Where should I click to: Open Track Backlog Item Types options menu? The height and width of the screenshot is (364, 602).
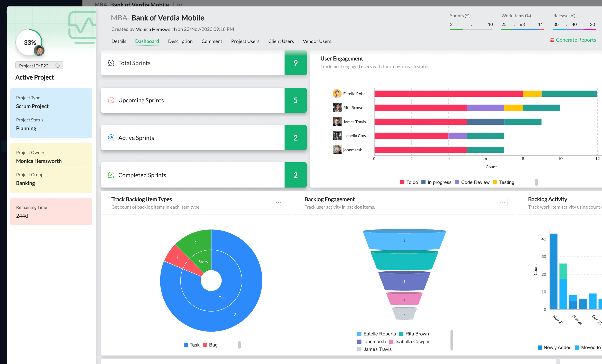(278, 203)
